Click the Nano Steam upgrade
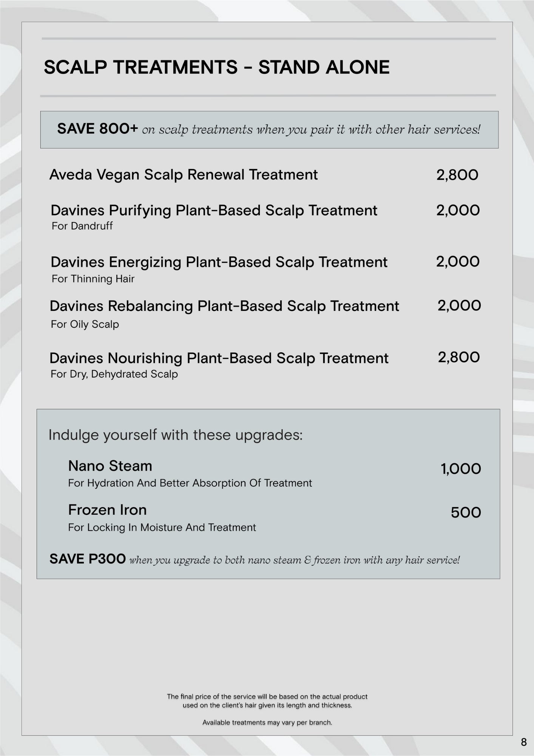The height and width of the screenshot is (756, 534). (110, 466)
